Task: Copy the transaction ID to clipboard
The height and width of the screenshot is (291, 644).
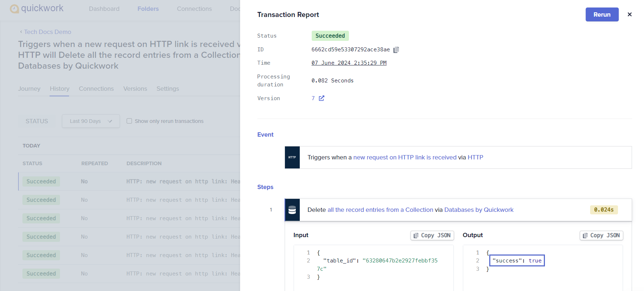Action: click(396, 50)
